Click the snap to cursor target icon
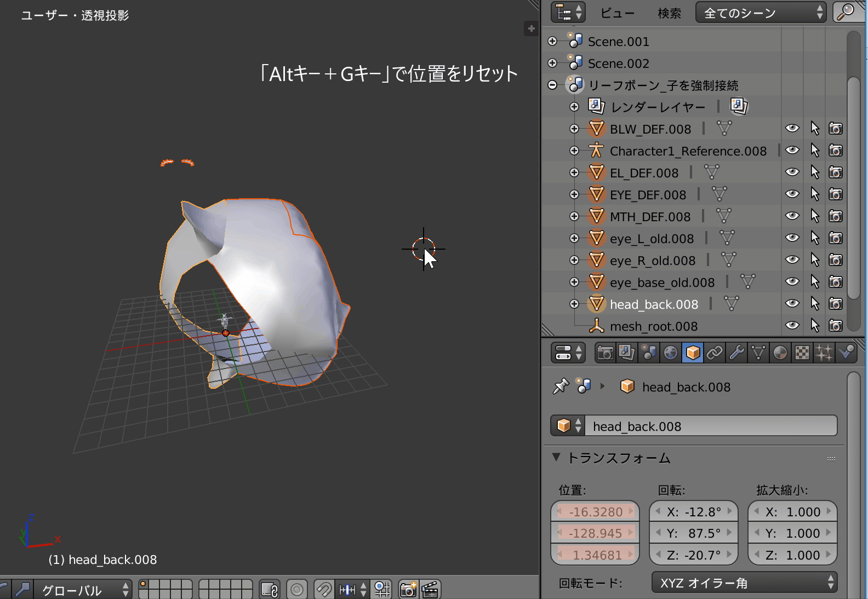The width and height of the screenshot is (868, 599). tap(382, 590)
